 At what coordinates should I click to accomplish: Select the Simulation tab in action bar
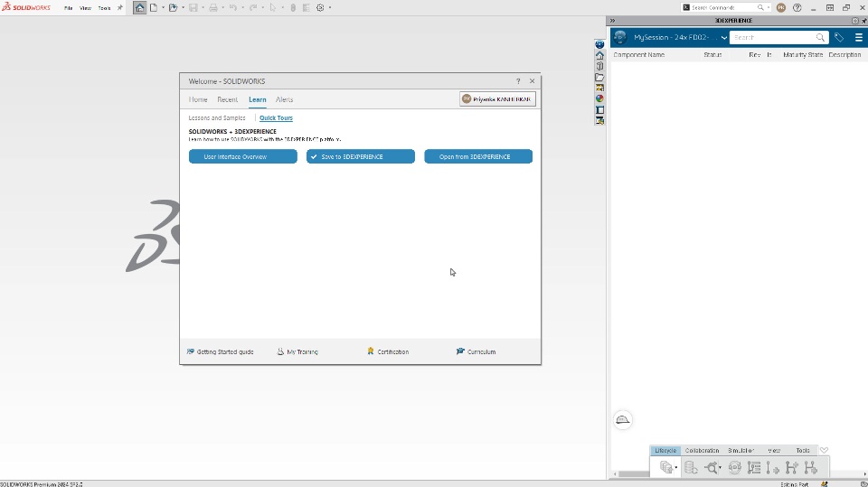(741, 451)
